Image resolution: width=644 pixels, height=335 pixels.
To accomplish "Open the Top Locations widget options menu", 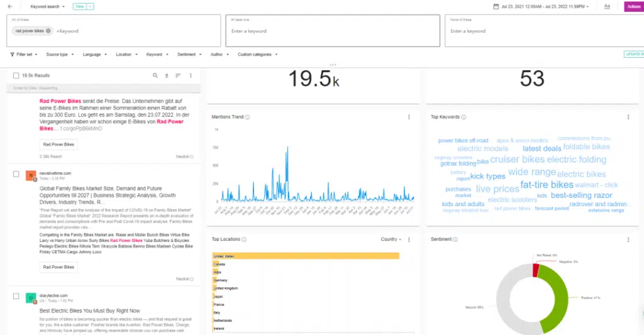I will coord(409,239).
